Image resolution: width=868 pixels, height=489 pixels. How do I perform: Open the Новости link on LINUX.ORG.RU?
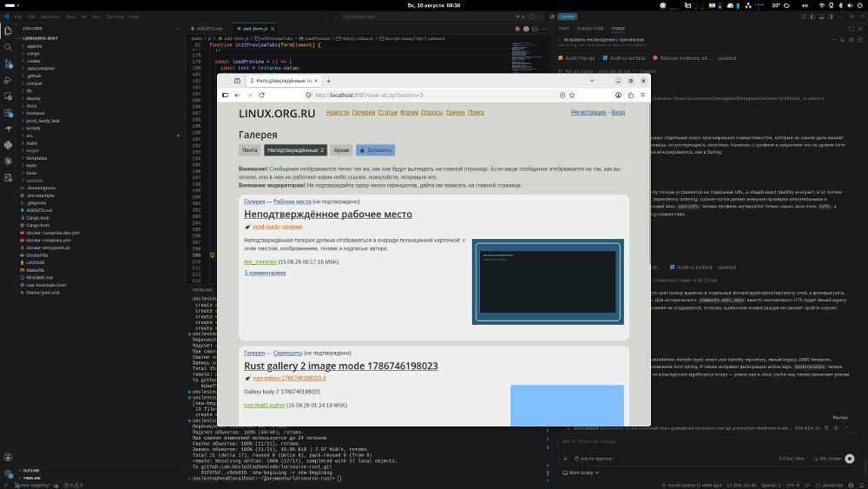(338, 112)
